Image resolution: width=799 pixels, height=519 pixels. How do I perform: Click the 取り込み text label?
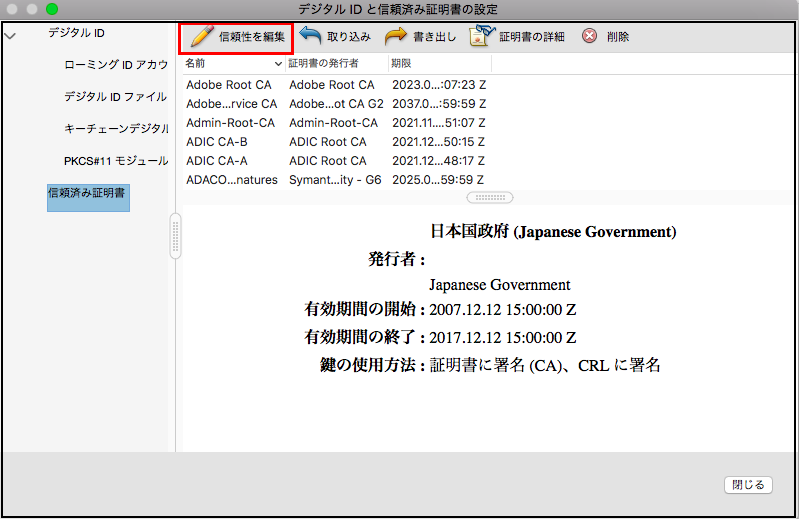coord(349,37)
